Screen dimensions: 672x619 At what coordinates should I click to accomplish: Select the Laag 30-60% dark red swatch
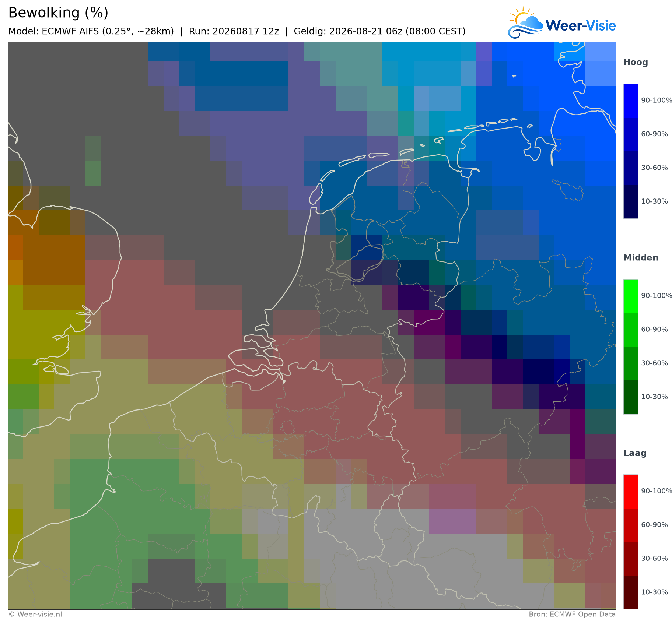630,559
